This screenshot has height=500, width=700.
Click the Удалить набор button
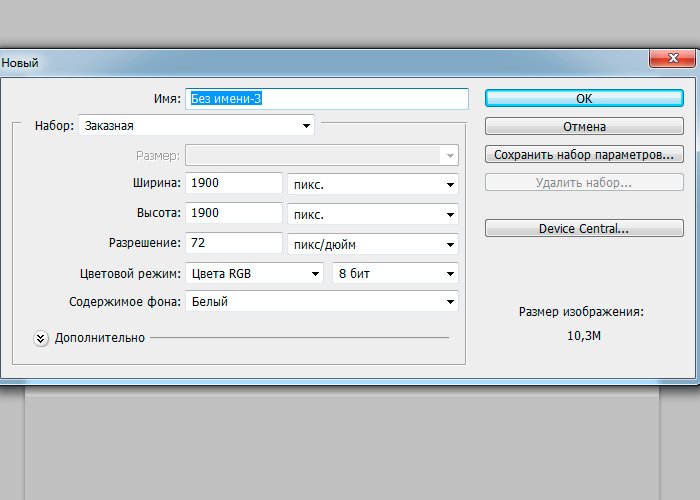(584, 183)
